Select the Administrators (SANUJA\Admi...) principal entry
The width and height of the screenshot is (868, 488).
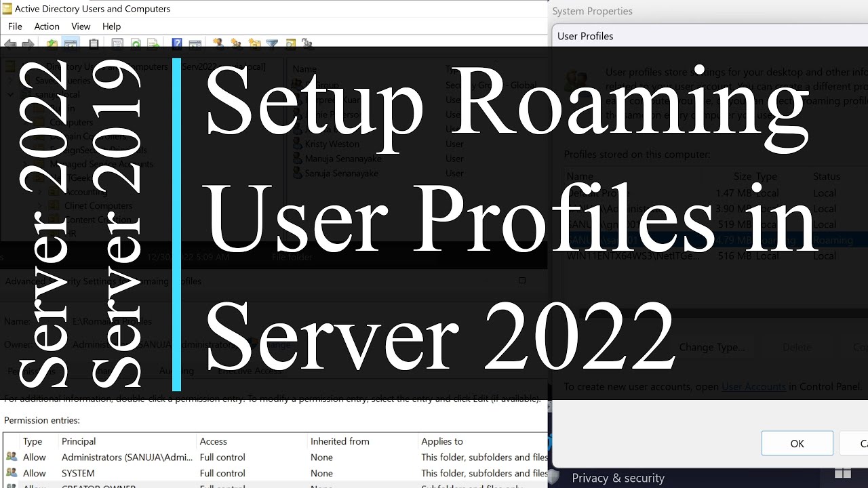click(127, 457)
